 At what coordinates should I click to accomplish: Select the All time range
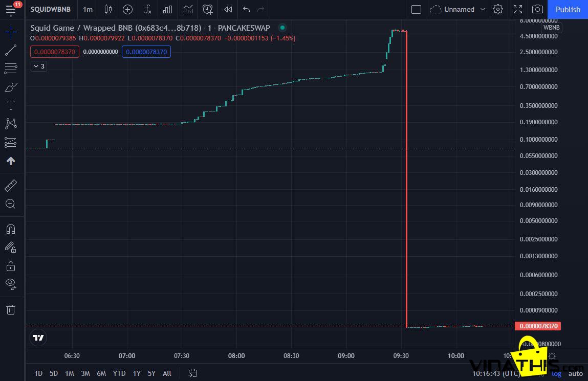167,373
